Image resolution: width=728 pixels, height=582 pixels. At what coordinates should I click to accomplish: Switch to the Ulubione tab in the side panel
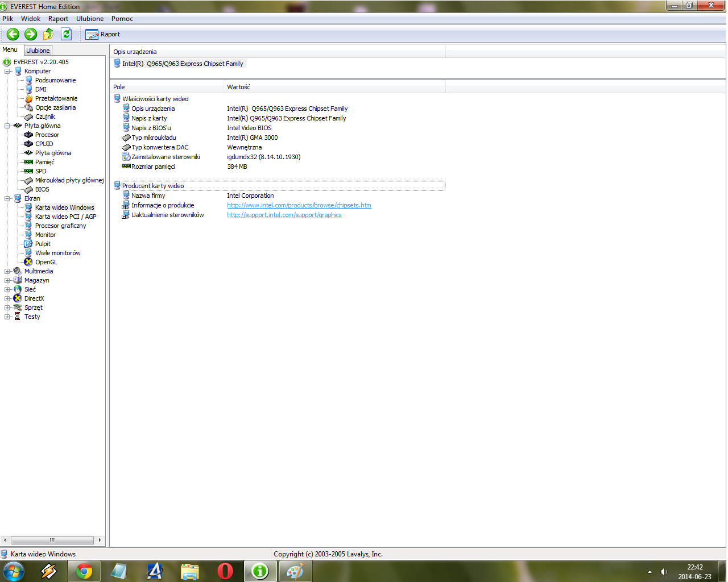point(38,51)
